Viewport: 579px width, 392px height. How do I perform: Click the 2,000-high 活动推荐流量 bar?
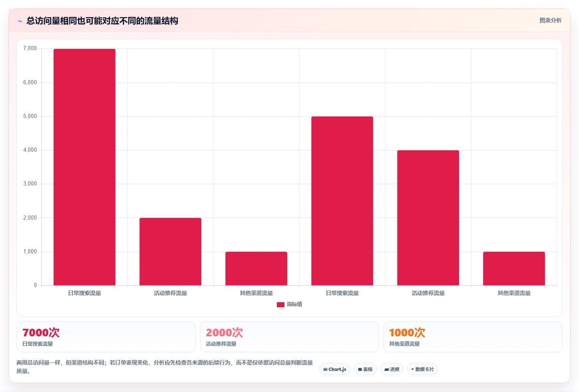(x=170, y=252)
